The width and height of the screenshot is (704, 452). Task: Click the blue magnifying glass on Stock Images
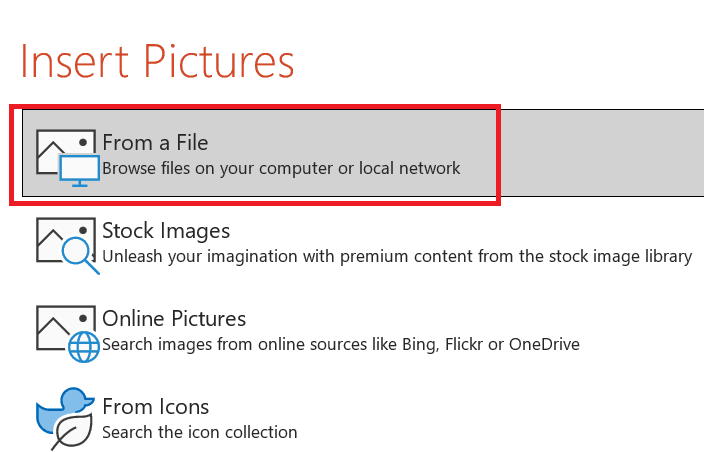coord(80,255)
